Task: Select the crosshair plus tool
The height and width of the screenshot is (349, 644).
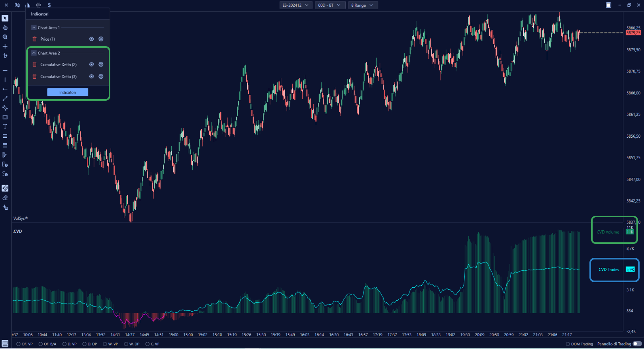Action: tap(5, 46)
